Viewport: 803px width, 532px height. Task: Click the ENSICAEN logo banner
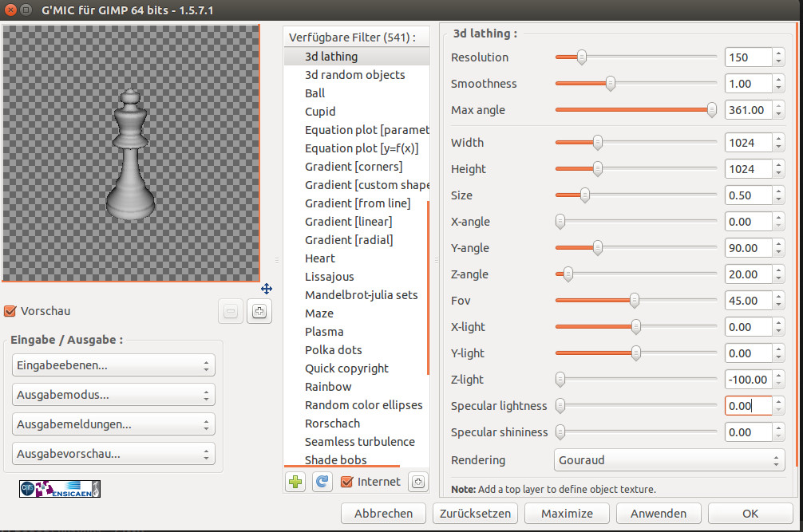[x=60, y=488]
